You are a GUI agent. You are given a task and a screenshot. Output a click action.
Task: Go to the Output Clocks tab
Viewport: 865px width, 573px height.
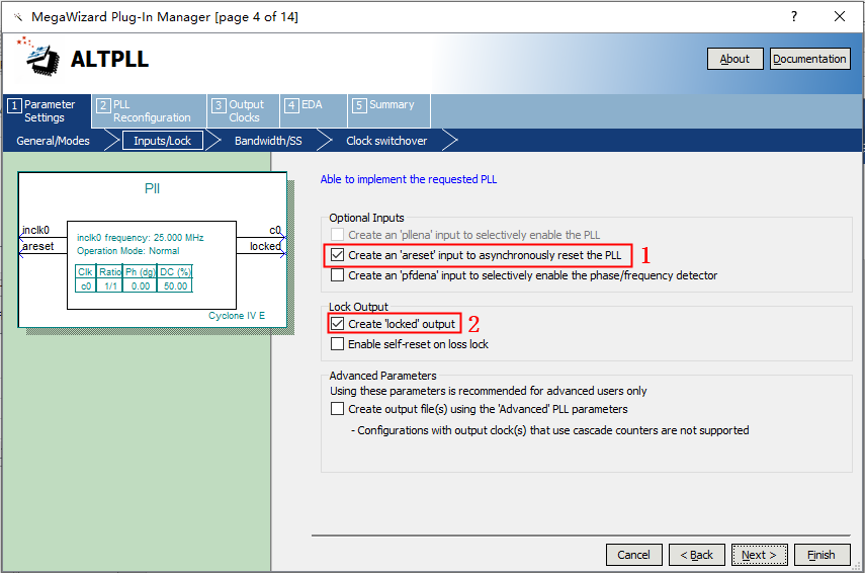coord(241,111)
